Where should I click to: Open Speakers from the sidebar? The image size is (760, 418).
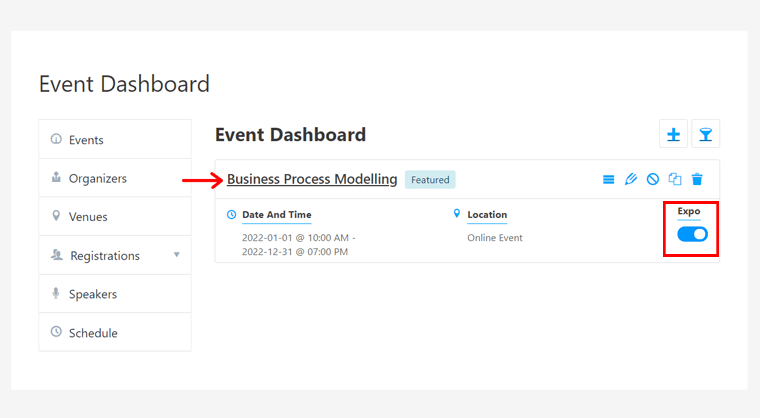(92, 294)
